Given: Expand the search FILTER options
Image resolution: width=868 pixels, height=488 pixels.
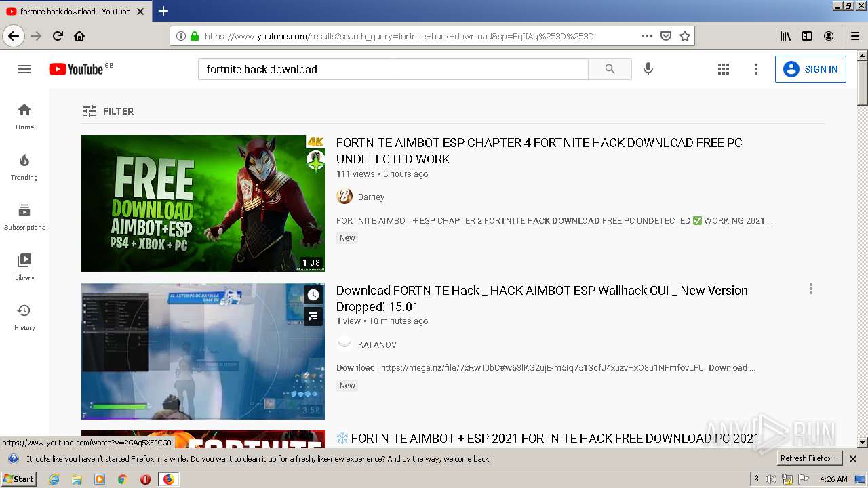Looking at the screenshot, I should click(x=108, y=111).
